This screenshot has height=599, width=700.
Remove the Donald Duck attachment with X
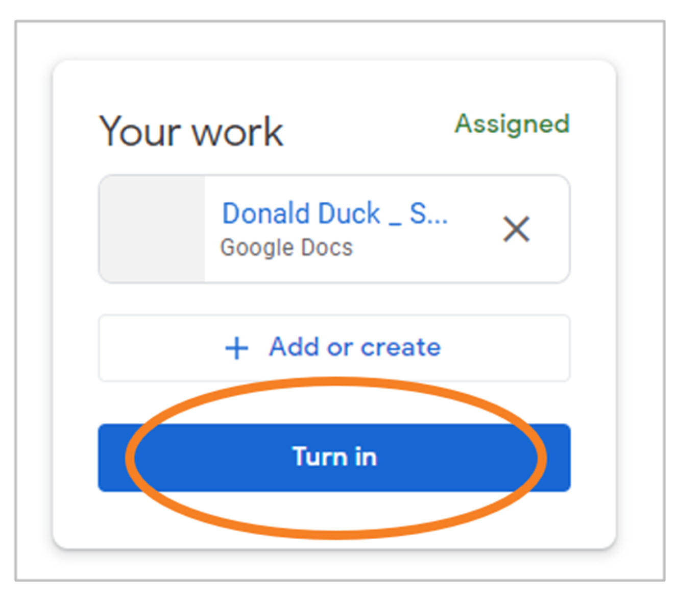click(x=516, y=229)
